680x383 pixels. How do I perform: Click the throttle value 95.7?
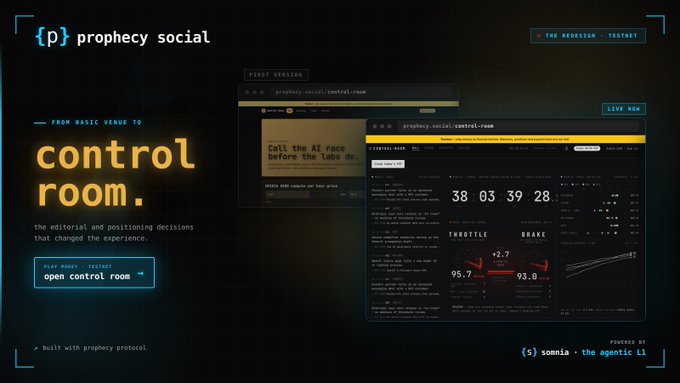click(461, 274)
